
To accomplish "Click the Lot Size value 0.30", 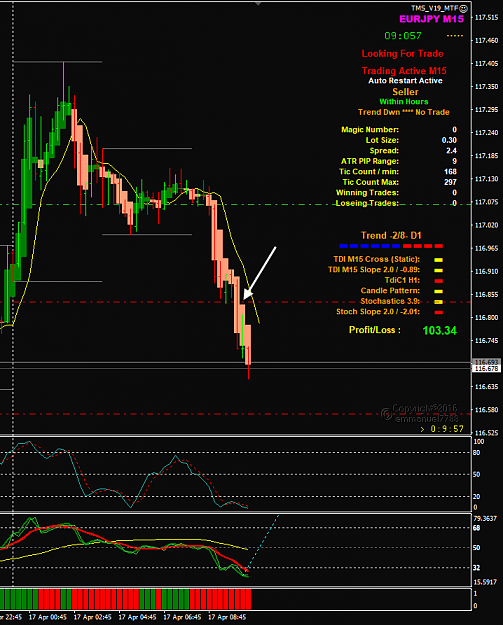I will click(x=449, y=140).
